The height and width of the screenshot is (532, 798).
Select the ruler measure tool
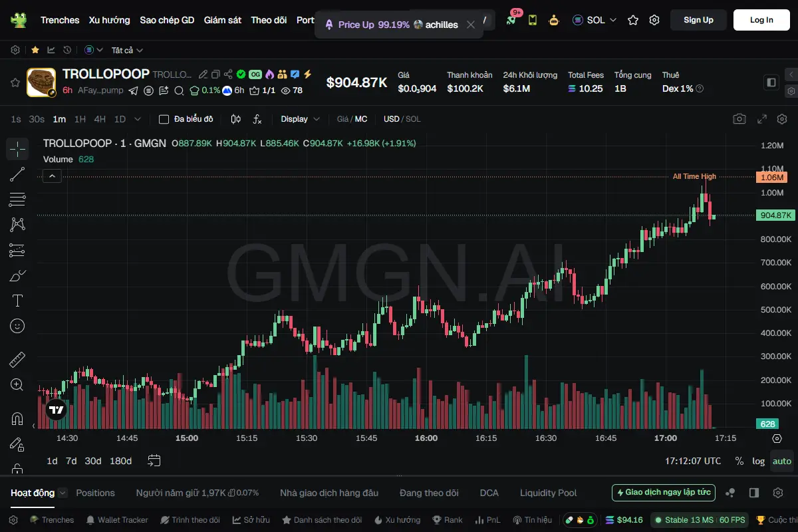click(17, 360)
